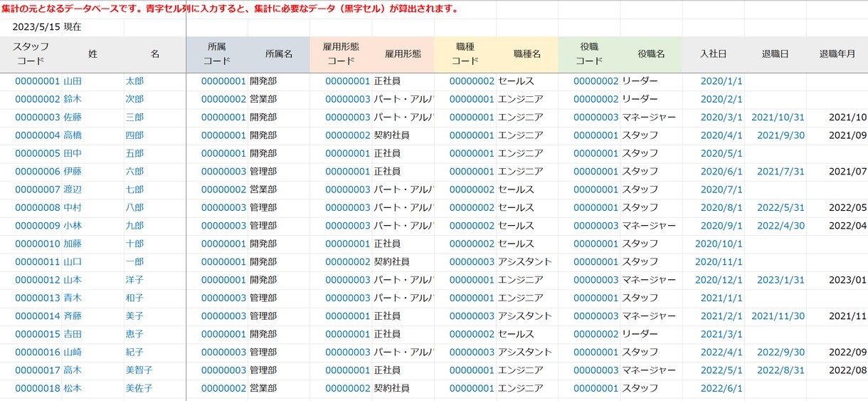The height and width of the screenshot is (401, 868).
Task: Click staff code 00000013 in 青木's row
Action: [38, 298]
